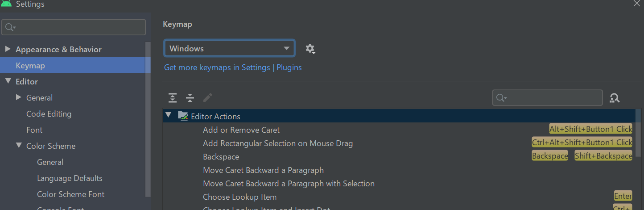Click the keymap action search field
This screenshot has height=210, width=644.
coord(553,98)
